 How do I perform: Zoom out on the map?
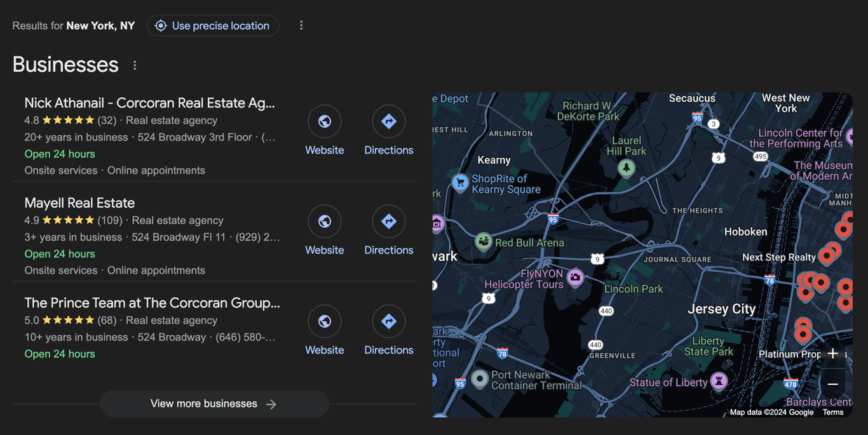[x=833, y=385]
